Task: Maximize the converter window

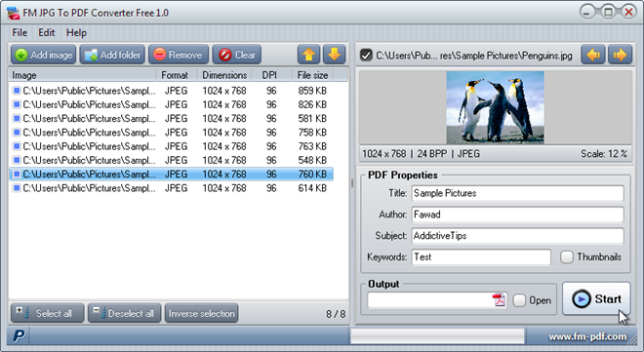Action: pos(608,13)
